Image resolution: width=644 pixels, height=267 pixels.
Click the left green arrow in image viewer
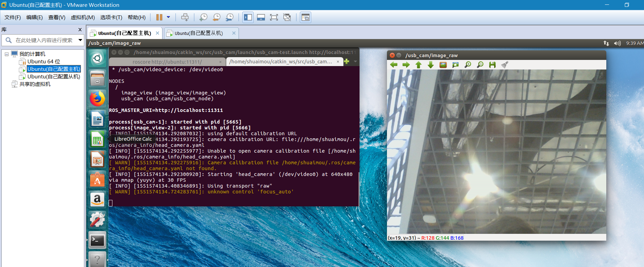pos(393,65)
